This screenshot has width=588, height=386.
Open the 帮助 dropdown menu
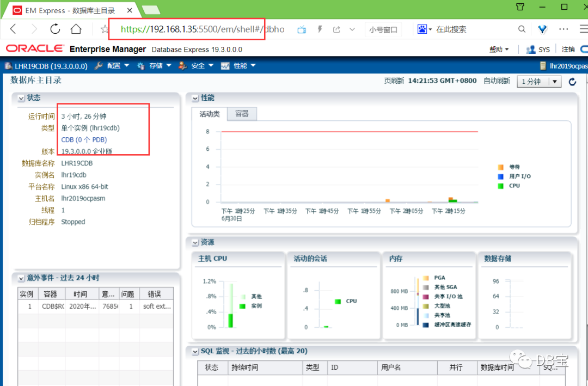499,49
